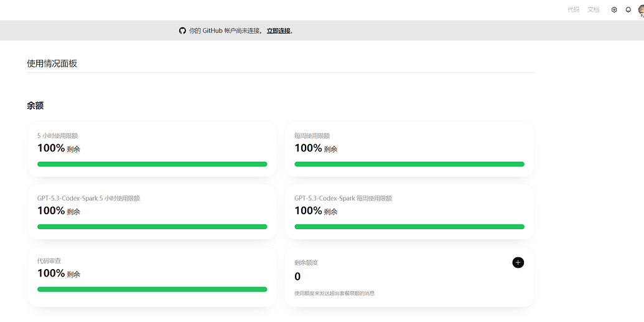Click the GPT-5.3-Codex-Spark 5 小时使用限额 progress bar
Viewport: 644px width, 322px height.
click(152, 227)
